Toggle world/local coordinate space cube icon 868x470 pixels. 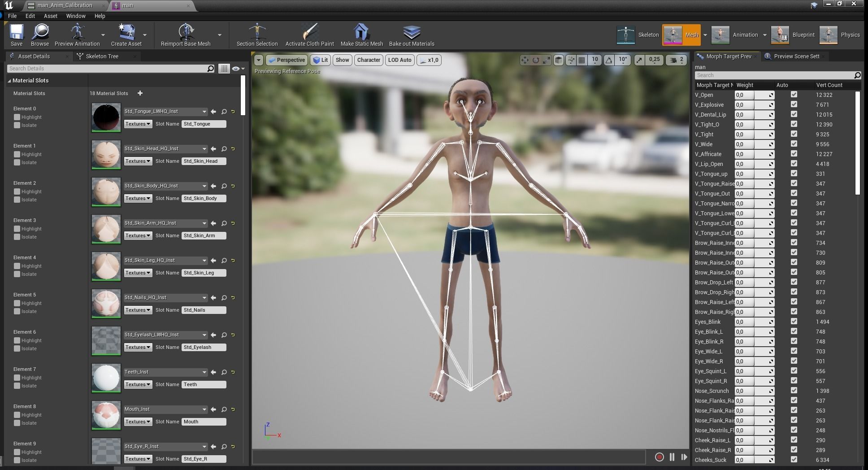[x=559, y=60]
